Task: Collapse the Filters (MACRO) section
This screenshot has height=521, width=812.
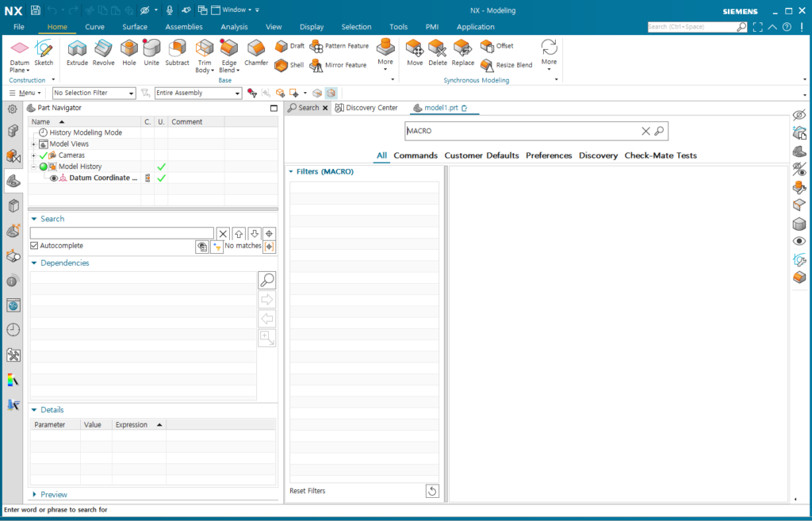Action: coord(291,171)
